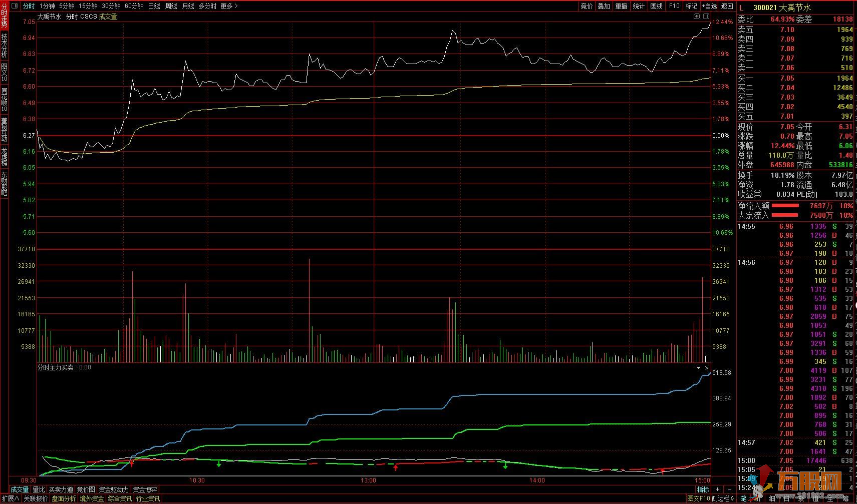The image size is (857, 504).
Task: Select the 资金博弈 indicator tab
Action: coord(145,489)
